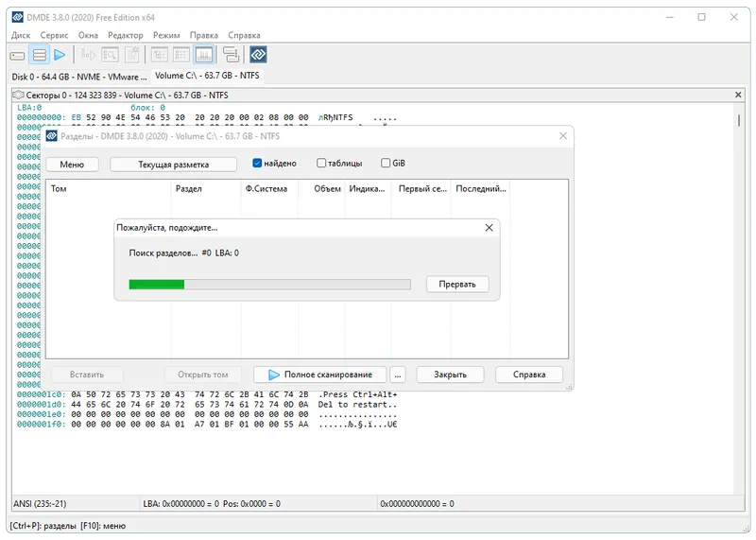This screenshot has height=540, width=756.
Task: Open the Окна menu
Action: pyautogui.click(x=88, y=35)
